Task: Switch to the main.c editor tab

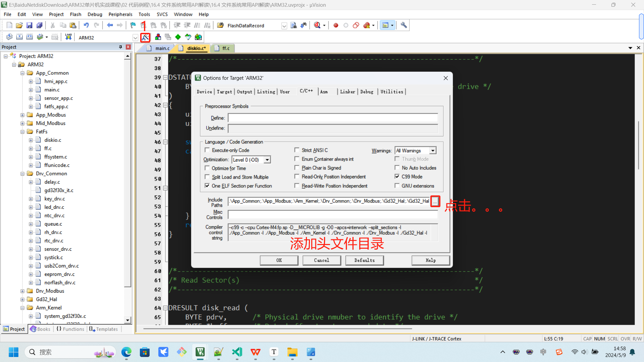Action: point(162,48)
